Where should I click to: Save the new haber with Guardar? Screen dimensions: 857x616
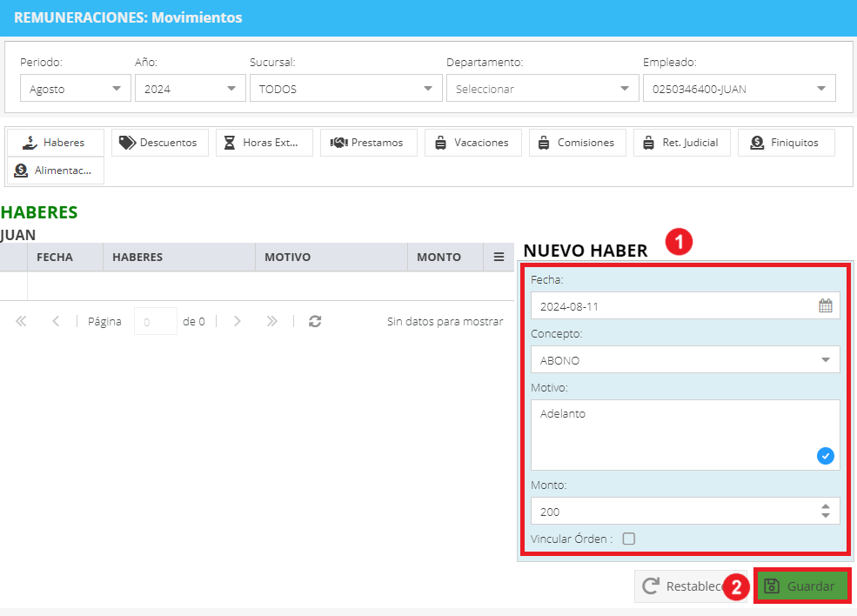click(802, 586)
